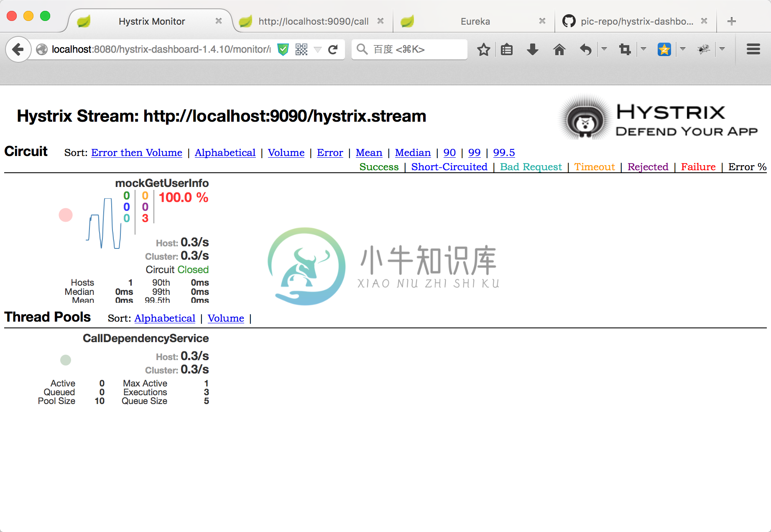Click the pink circuit health circle

(x=66, y=215)
